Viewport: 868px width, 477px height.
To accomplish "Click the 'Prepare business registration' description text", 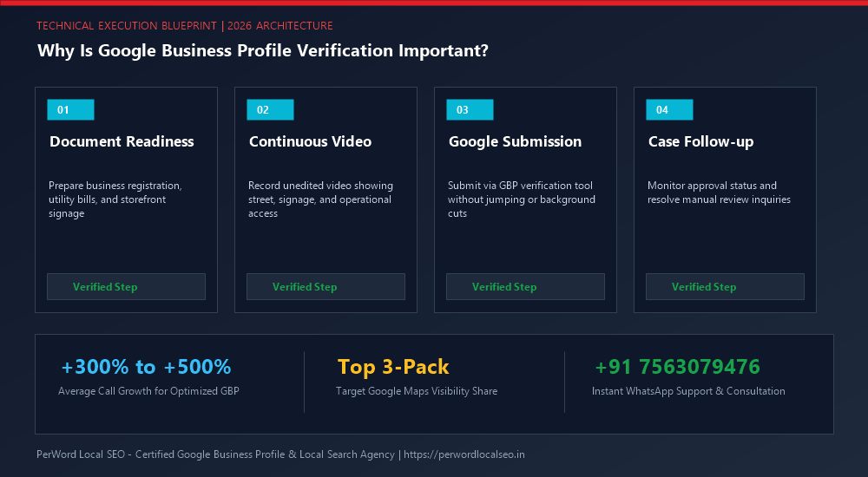I will point(115,199).
